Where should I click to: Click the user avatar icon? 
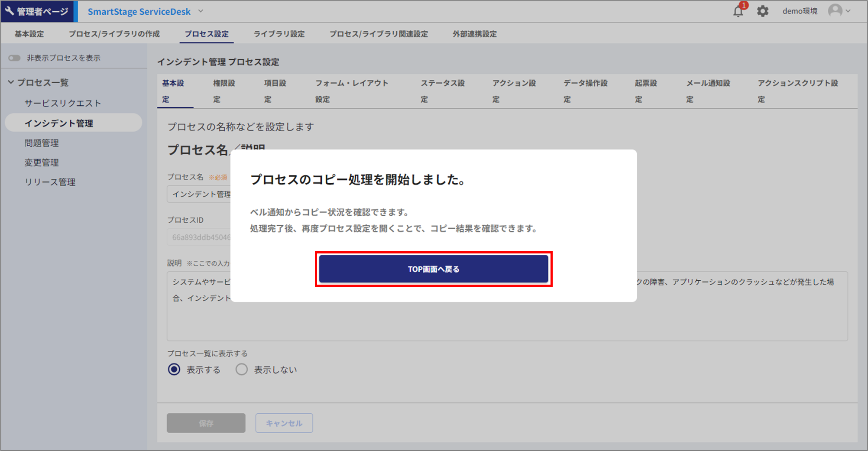pos(835,11)
